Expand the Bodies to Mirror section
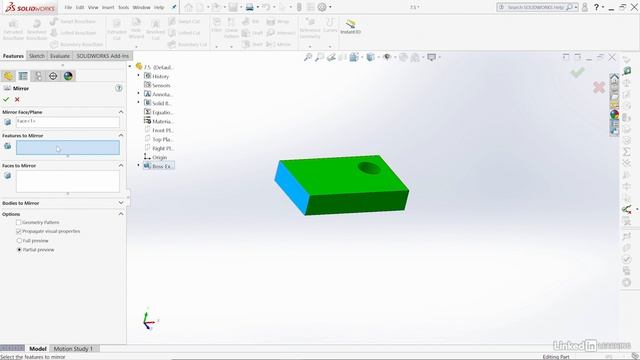Screen dimensions: 640x360 point(121,203)
